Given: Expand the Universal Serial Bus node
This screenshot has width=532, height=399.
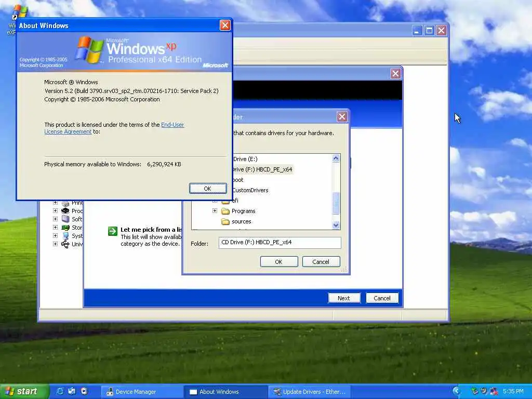Looking at the screenshot, I should (55, 244).
